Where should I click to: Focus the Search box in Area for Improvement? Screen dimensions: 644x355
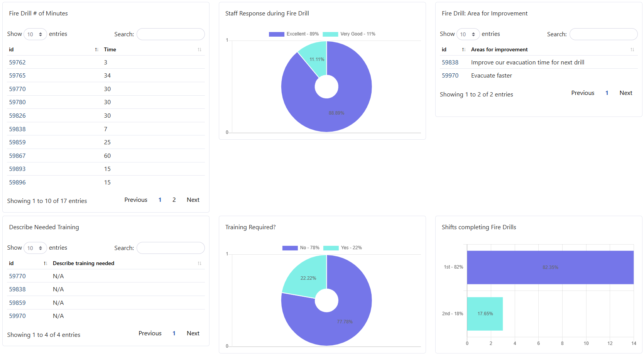point(603,34)
